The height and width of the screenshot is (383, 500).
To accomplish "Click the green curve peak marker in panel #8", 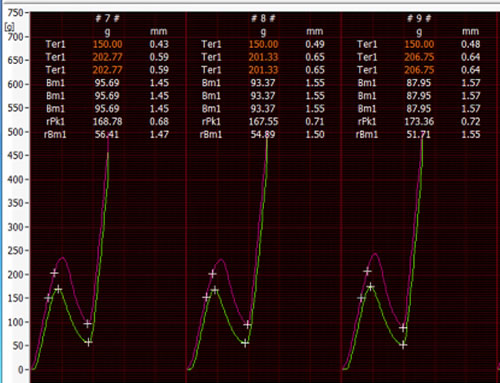I will [215, 290].
